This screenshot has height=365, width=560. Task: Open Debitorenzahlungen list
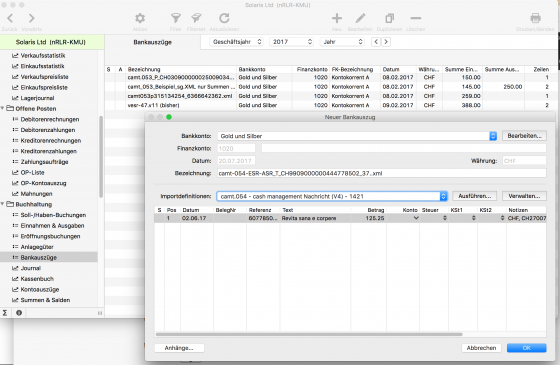[48, 130]
